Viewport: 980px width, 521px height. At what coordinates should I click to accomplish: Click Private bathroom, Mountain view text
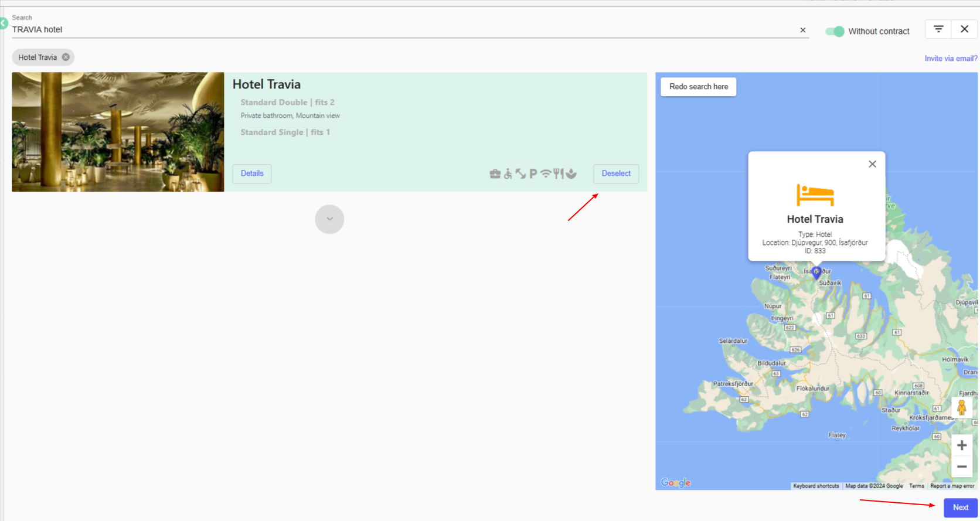coord(290,115)
